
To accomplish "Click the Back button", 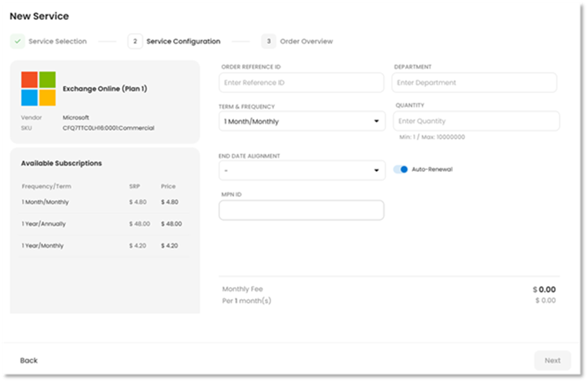I will coord(29,360).
